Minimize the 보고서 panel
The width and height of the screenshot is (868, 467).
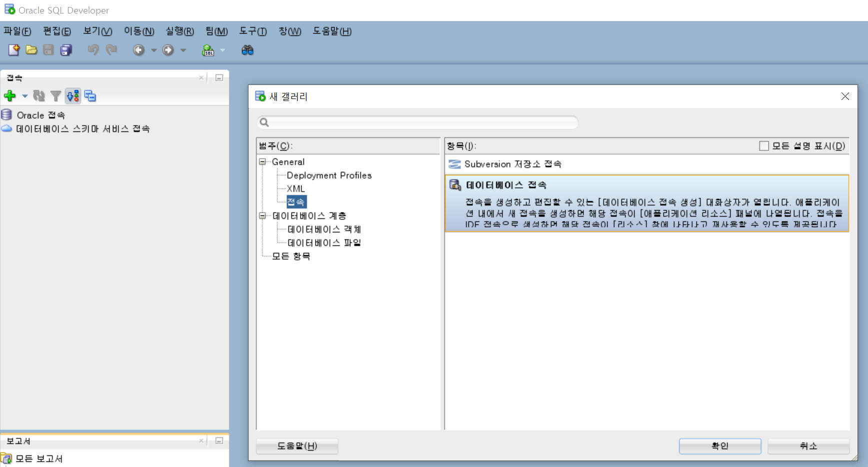(x=219, y=440)
